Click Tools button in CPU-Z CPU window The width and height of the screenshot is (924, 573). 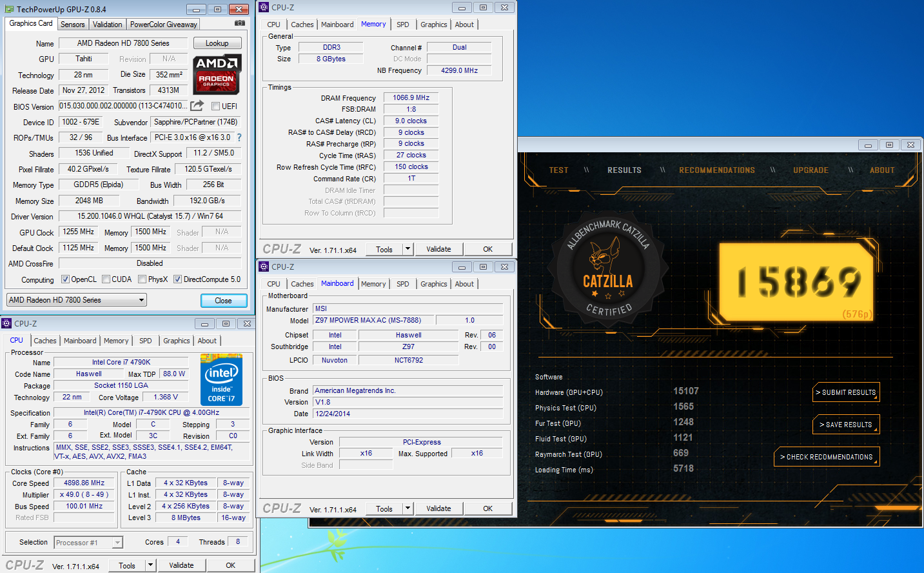coord(127,565)
